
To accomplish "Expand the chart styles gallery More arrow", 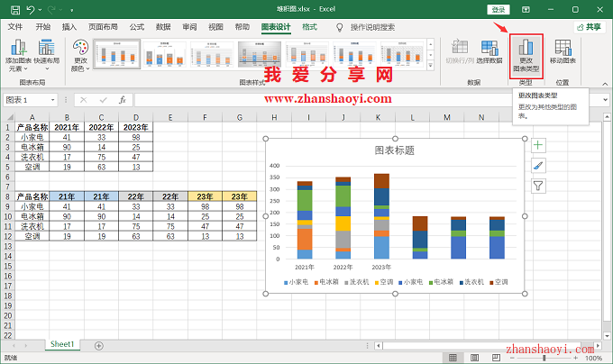I will click(x=430, y=66).
